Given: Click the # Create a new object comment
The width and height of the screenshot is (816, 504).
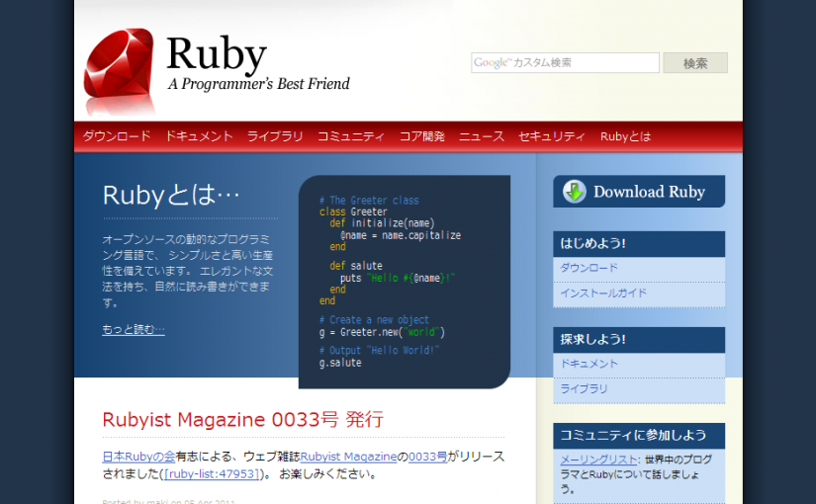Looking at the screenshot, I should [x=374, y=320].
